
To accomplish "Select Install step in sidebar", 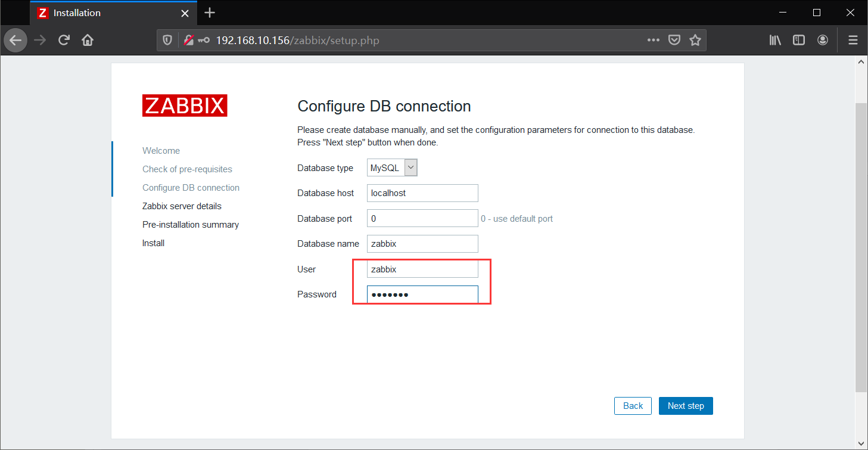I will point(153,243).
